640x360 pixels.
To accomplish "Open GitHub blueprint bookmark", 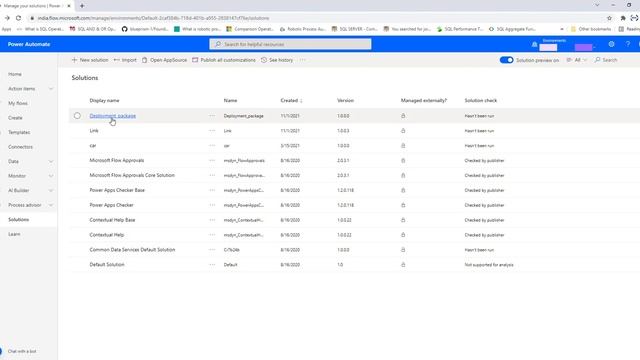I will pos(144,29).
